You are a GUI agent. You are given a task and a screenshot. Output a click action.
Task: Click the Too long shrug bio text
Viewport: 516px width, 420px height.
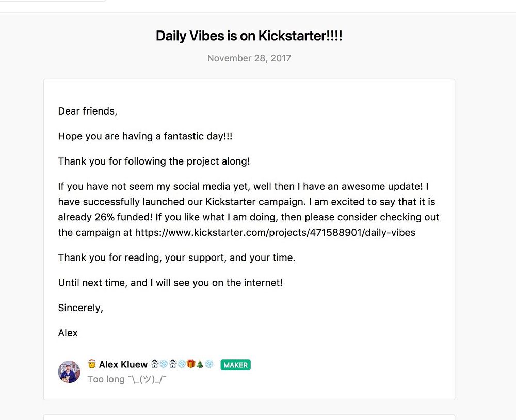[x=126, y=379]
